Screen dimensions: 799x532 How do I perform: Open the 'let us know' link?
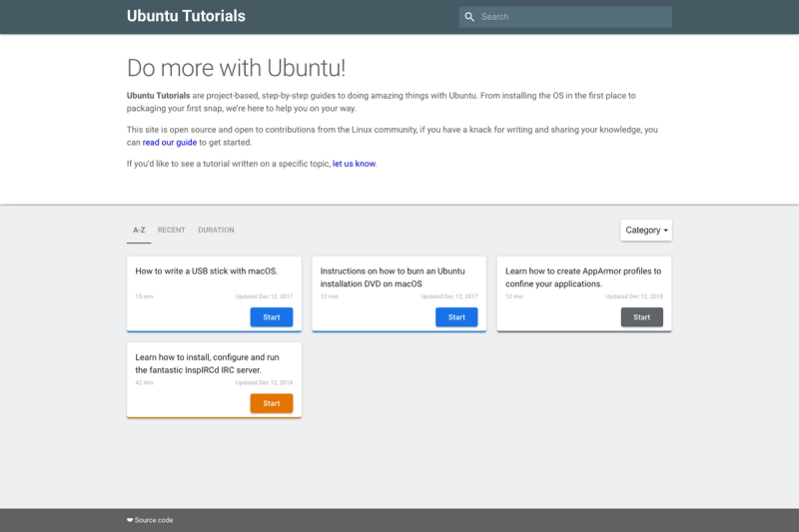[x=355, y=164]
